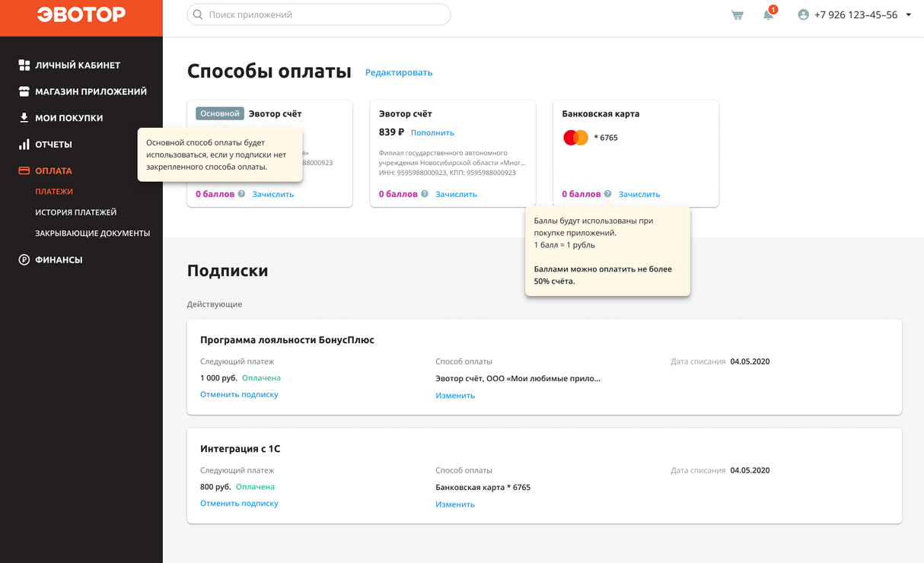
Task: Click the Подписки heading
Action: tap(228, 271)
